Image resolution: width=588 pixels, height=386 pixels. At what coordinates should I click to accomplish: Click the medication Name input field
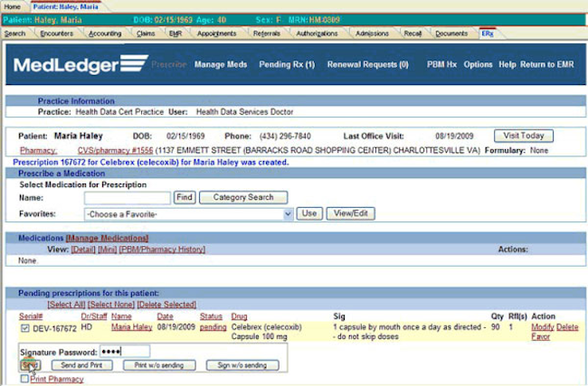[127, 197]
